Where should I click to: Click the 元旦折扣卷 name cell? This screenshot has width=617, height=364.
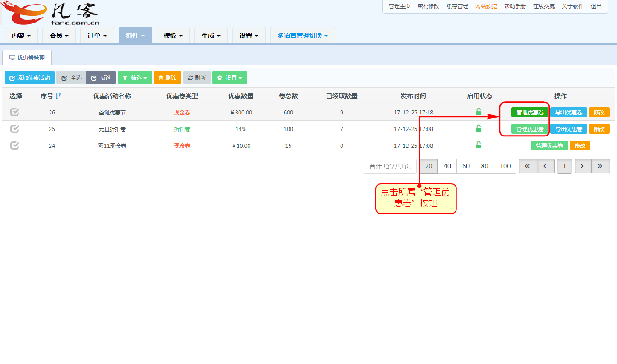tap(112, 129)
